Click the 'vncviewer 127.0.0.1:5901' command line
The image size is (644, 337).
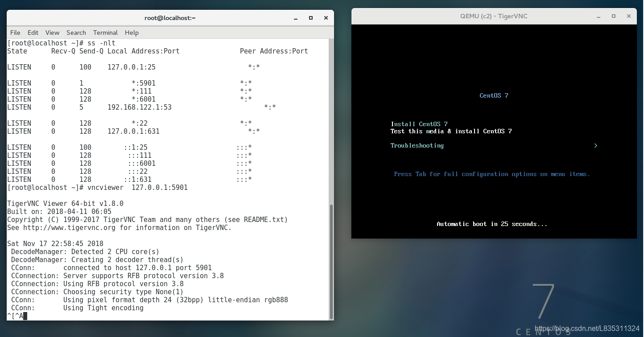97,188
